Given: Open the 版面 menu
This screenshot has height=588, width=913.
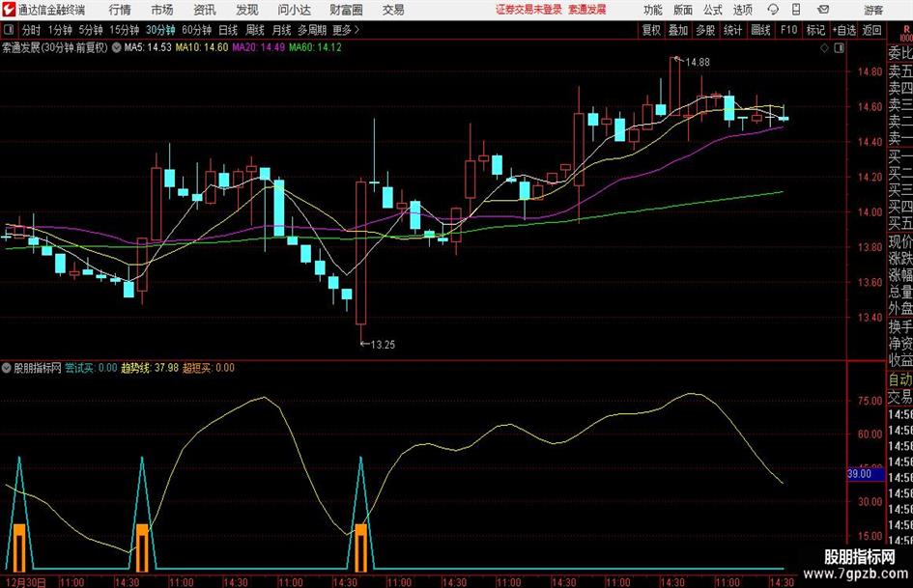Looking at the screenshot, I should (x=682, y=10).
